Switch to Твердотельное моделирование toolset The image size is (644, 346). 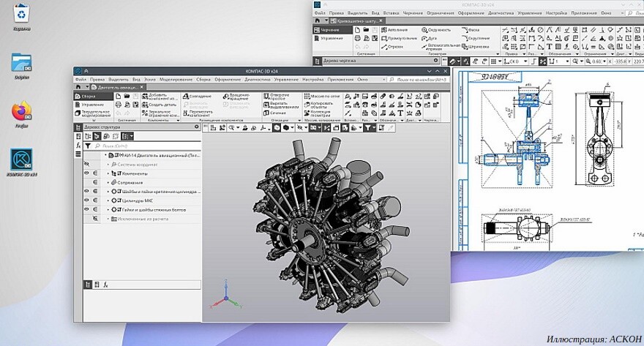pyautogui.click(x=94, y=114)
